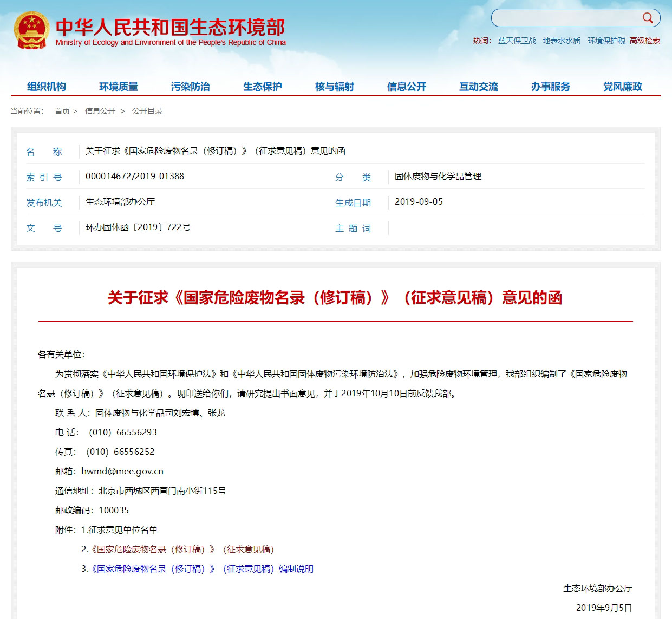Navigate to the 办事服务 section
Image resolution: width=672 pixels, height=619 pixels.
click(x=551, y=87)
